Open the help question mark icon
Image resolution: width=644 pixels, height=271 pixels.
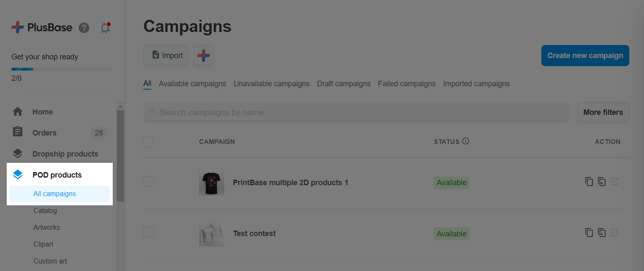84,28
